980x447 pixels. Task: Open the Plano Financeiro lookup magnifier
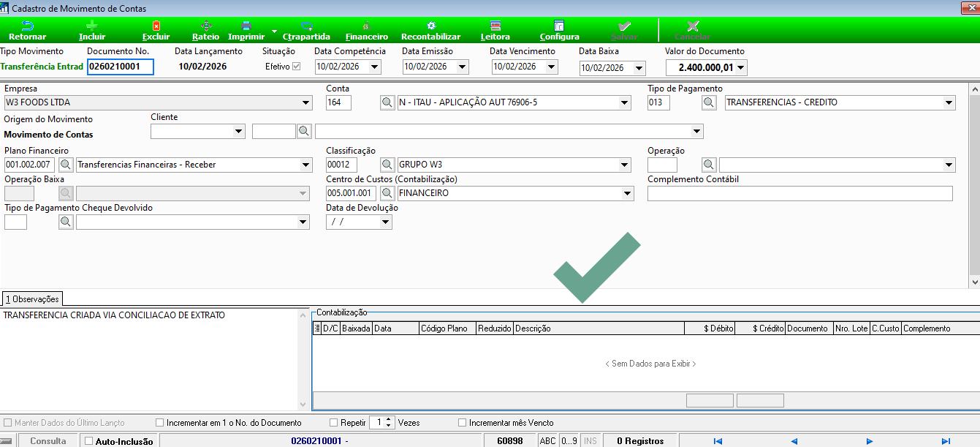[x=66, y=165]
